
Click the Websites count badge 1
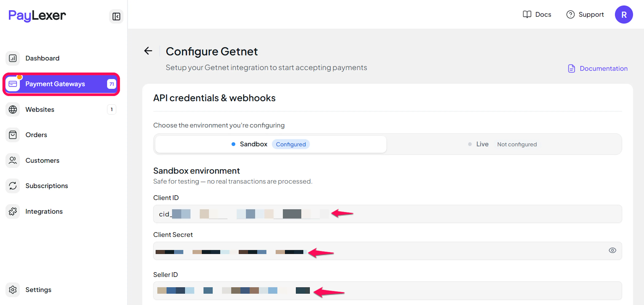coord(112,109)
